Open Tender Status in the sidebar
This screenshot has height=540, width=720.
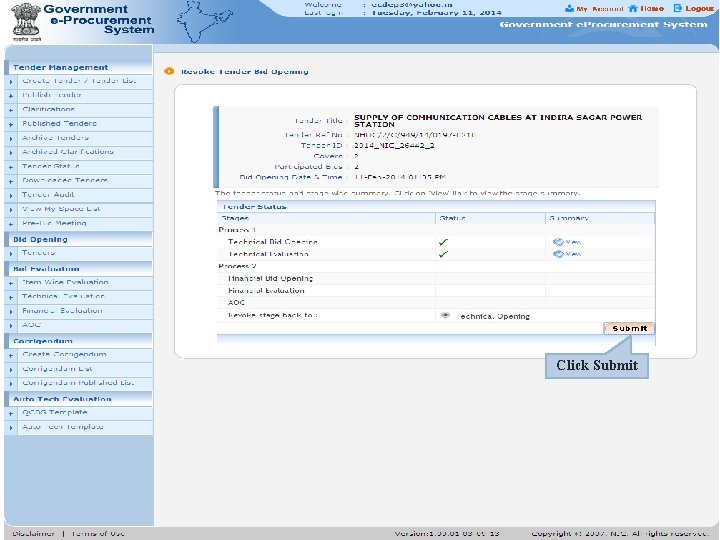51,166
